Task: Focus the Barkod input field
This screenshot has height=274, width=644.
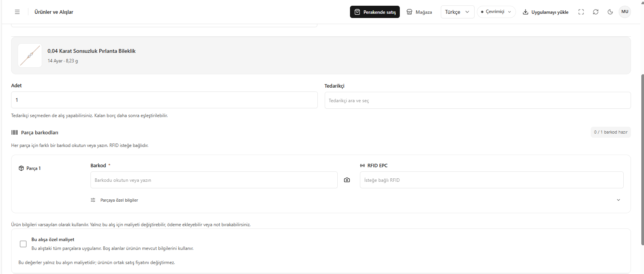Action: point(214,180)
